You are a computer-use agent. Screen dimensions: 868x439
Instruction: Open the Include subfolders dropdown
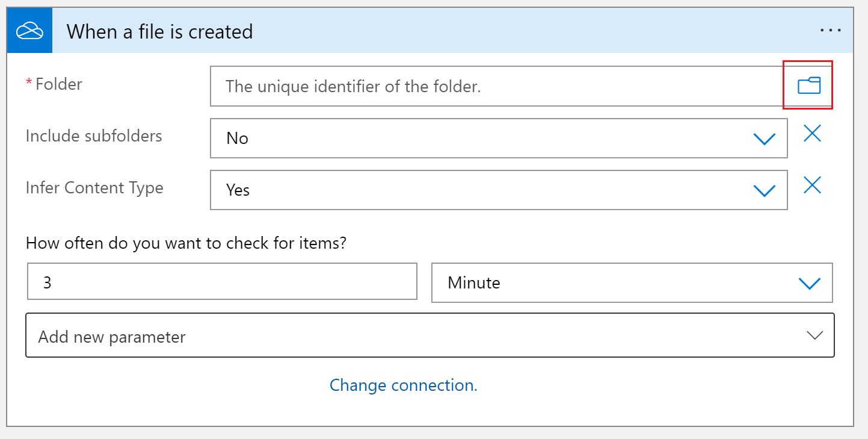[x=498, y=138]
